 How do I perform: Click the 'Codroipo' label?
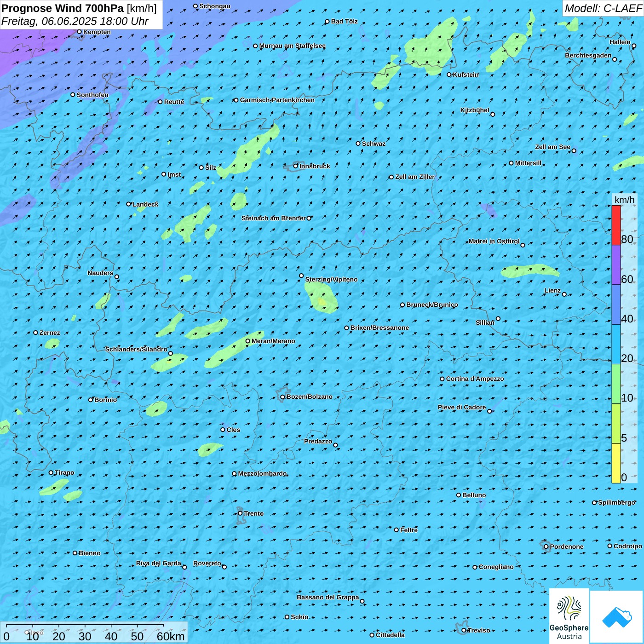pos(628,546)
